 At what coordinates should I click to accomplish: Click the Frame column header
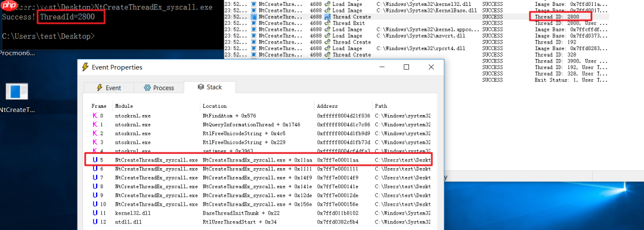[x=99, y=106]
